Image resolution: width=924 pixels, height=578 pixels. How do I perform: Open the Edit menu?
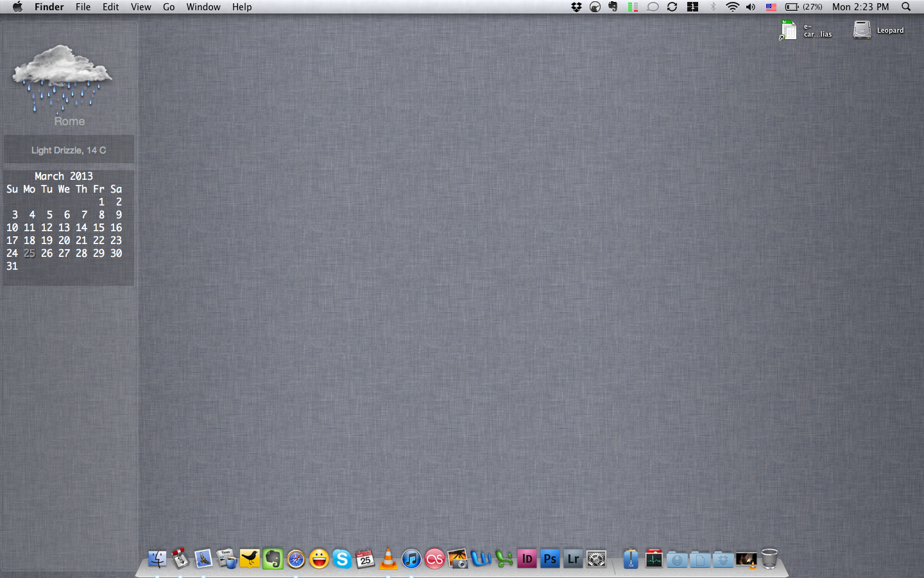(111, 7)
